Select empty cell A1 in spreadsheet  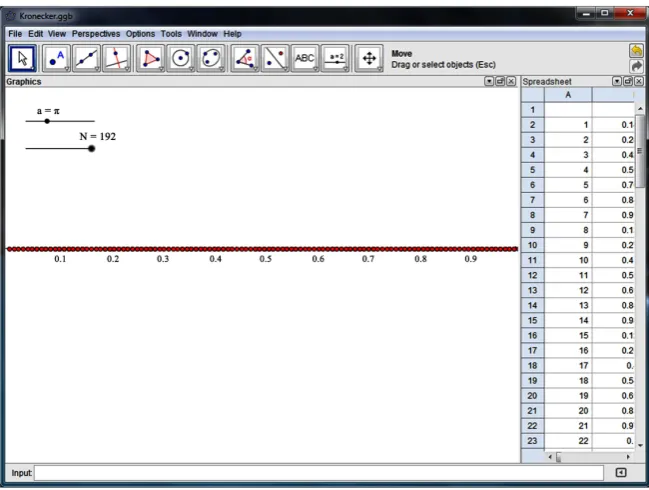coord(568,110)
